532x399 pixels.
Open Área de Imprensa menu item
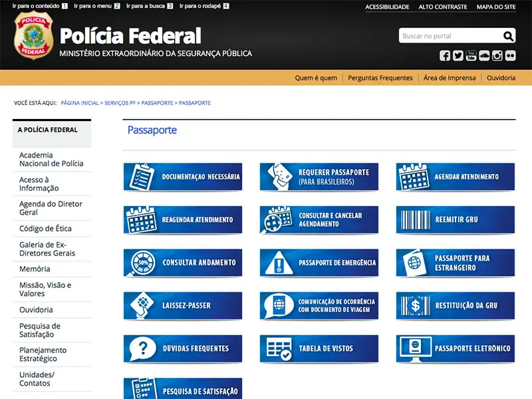coord(450,78)
